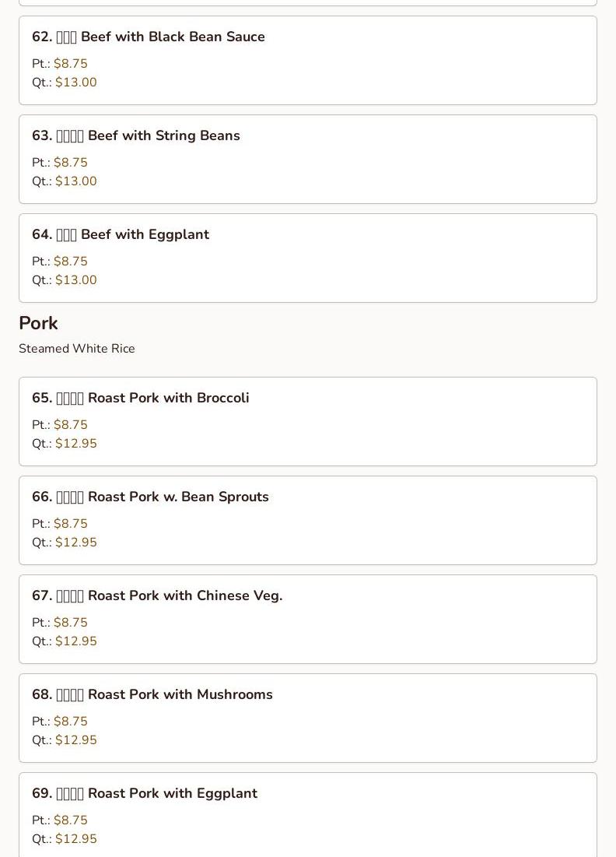Open item 65 Roast Pork with Broccoli
616x857 pixels.
point(141,398)
